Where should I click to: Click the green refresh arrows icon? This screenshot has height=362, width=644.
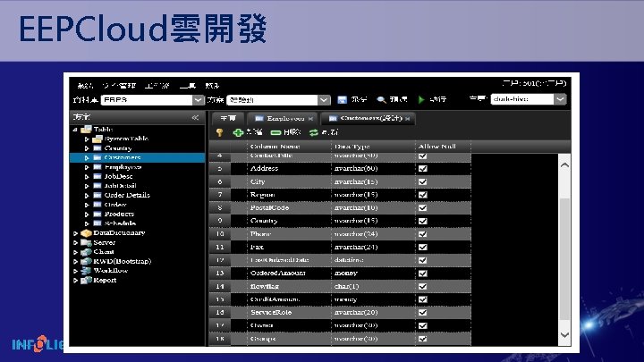(x=314, y=132)
